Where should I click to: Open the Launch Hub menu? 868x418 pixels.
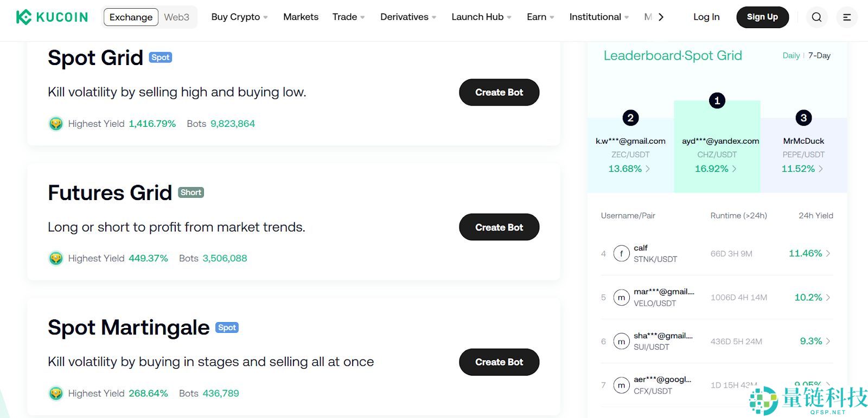(481, 17)
